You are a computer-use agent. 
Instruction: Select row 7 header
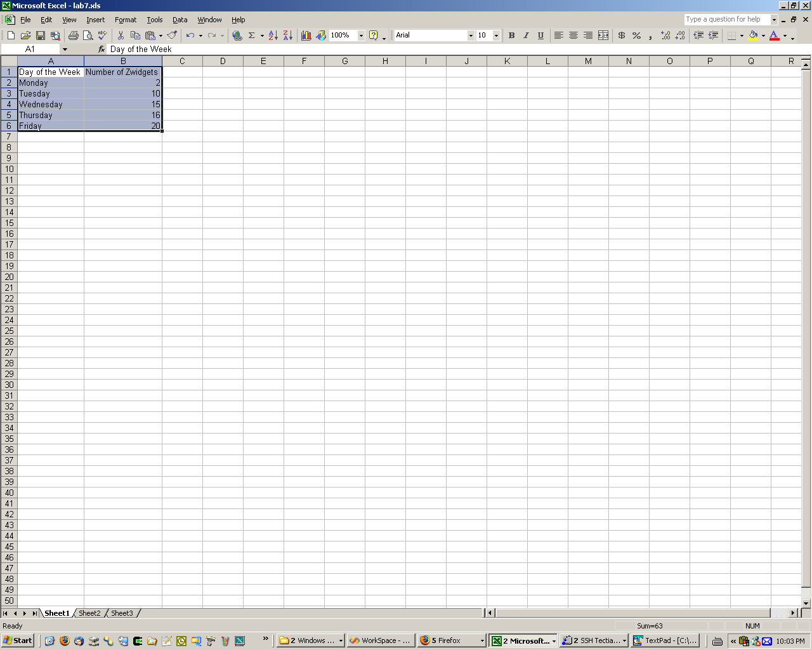click(9, 136)
